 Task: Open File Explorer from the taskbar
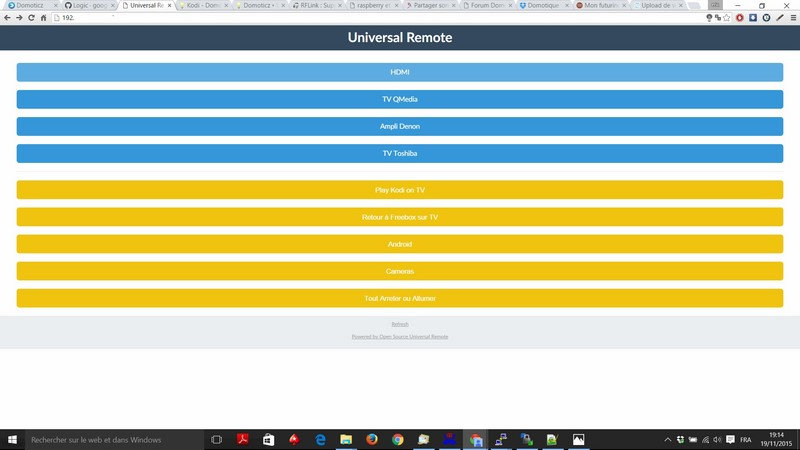(x=346, y=439)
